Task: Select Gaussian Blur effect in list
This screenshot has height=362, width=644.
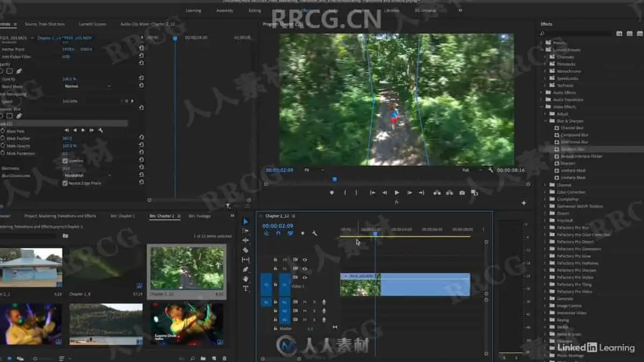Action: click(x=573, y=149)
